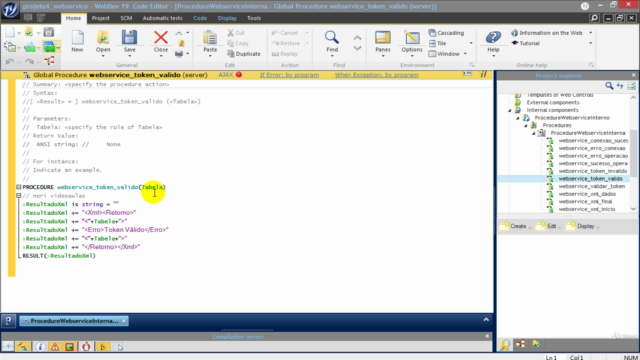Switch to the Display ribbon tab

click(227, 18)
